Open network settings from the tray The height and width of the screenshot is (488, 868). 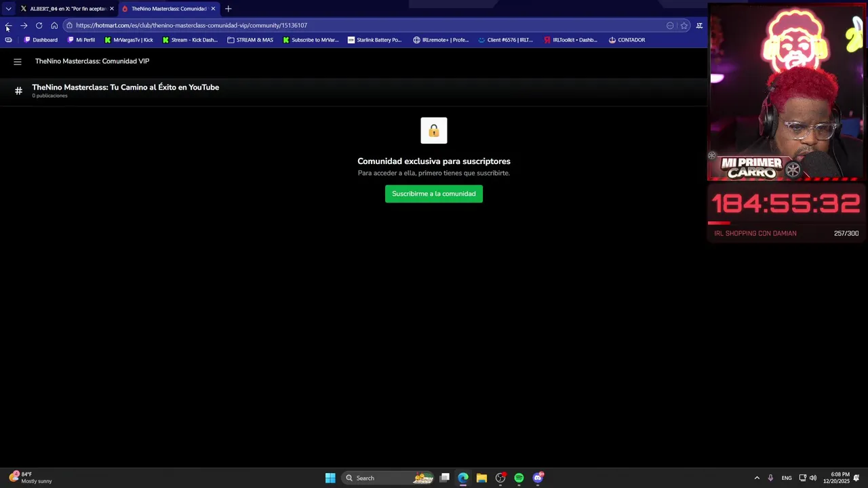click(802, 478)
